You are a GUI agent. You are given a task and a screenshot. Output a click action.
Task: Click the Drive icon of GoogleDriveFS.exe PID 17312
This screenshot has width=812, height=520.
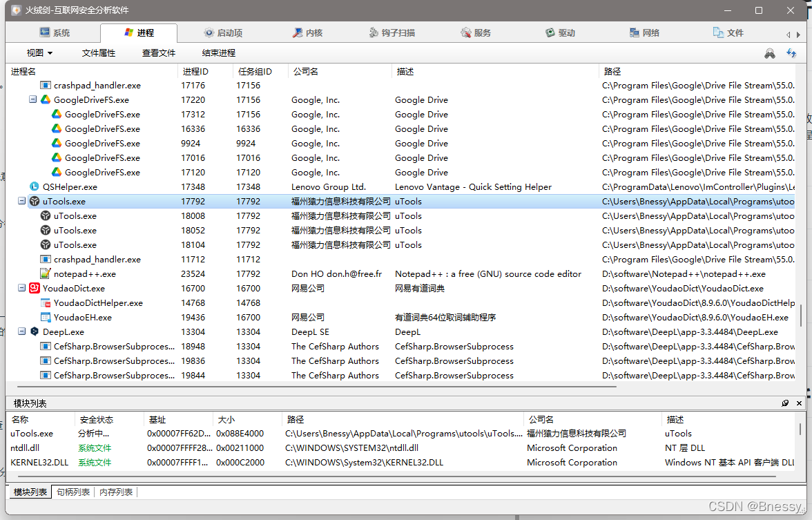(57, 114)
